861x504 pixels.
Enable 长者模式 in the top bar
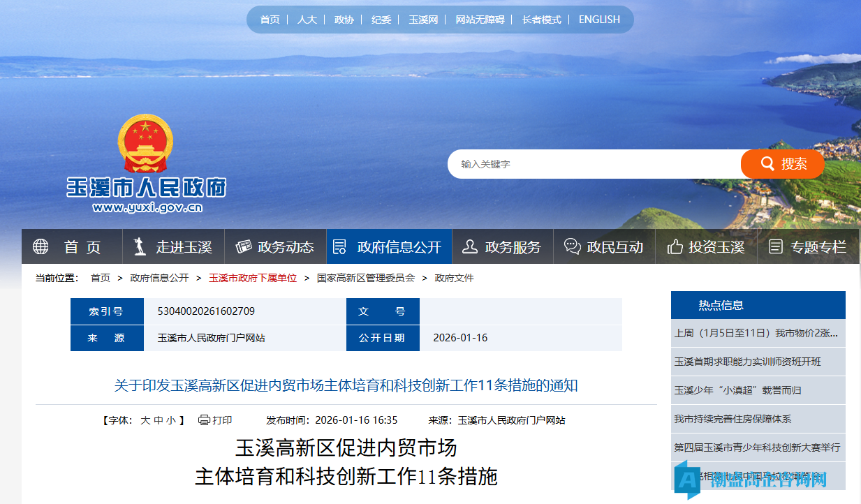point(542,19)
